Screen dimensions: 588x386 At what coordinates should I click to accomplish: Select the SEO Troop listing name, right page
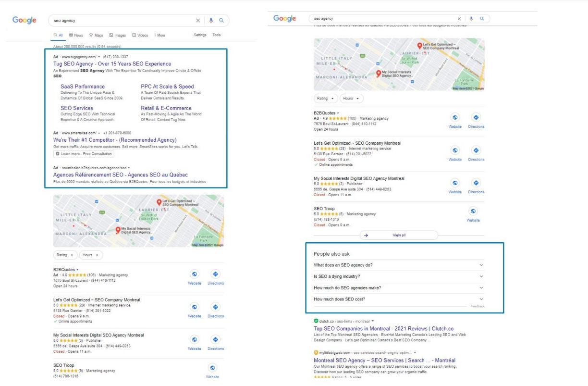click(x=324, y=209)
